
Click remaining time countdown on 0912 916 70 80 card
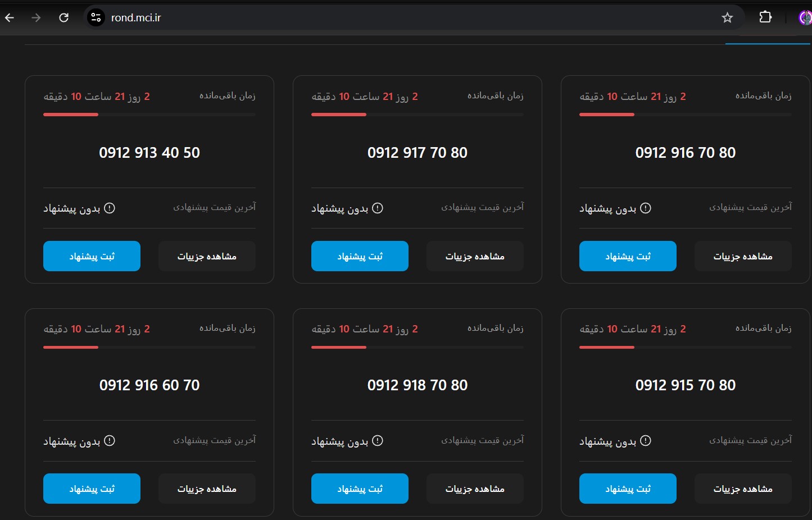(x=633, y=97)
